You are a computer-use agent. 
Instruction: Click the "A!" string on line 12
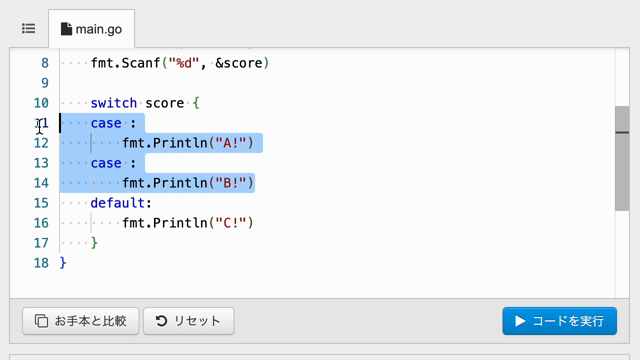(x=231, y=143)
